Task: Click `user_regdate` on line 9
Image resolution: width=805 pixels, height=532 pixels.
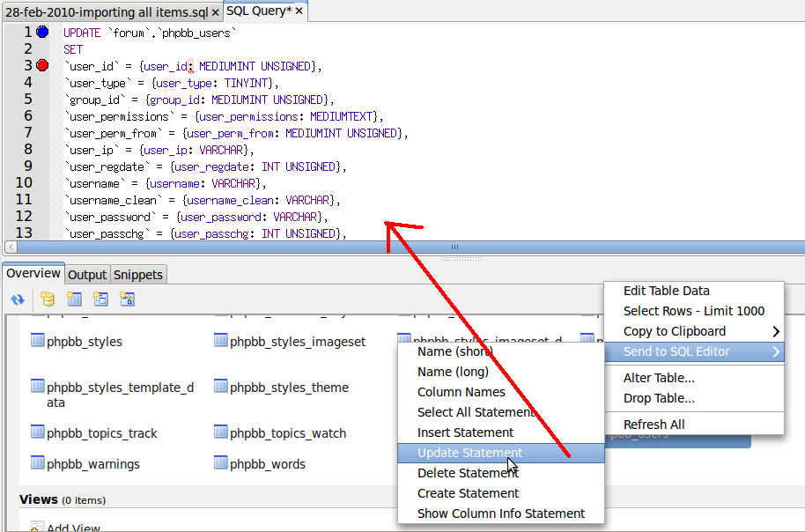Action: [x=107, y=166]
